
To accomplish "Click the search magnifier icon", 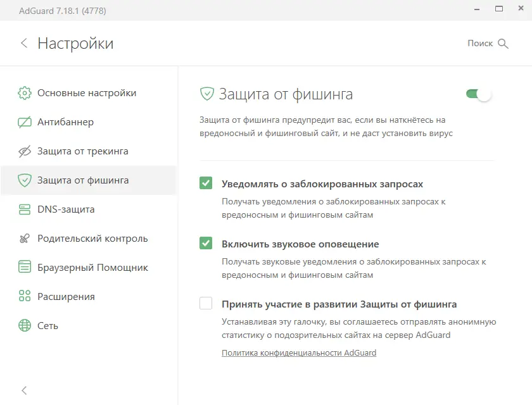I will [x=503, y=44].
